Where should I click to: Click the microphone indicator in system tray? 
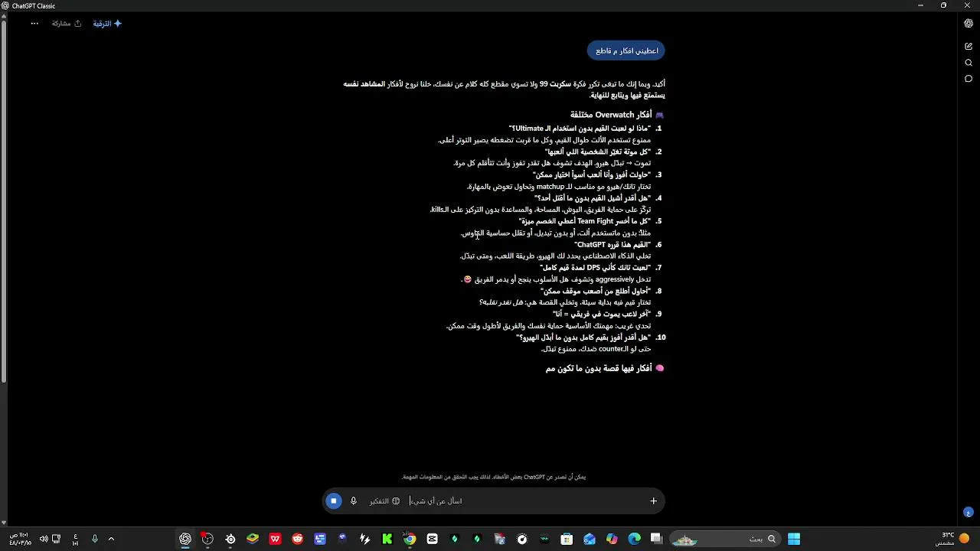click(x=95, y=539)
